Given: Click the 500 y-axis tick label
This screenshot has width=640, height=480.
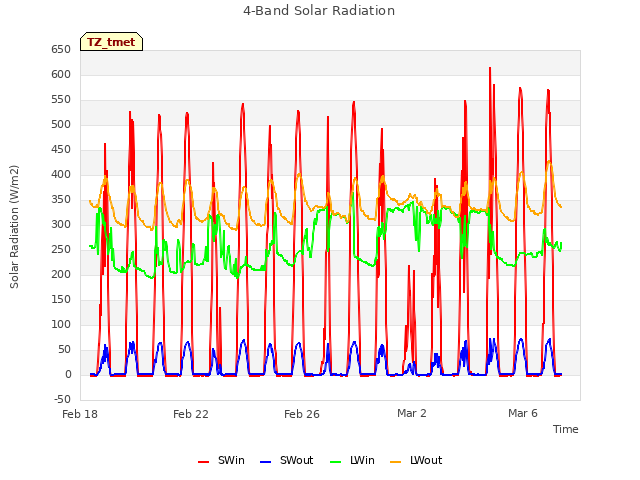Looking at the screenshot, I should point(61,124).
